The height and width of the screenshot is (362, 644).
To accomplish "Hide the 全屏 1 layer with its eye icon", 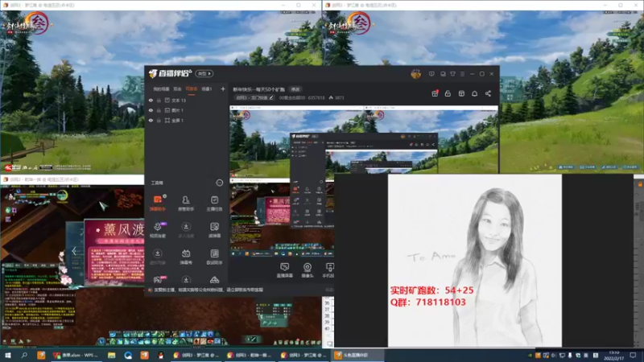I will [151, 120].
